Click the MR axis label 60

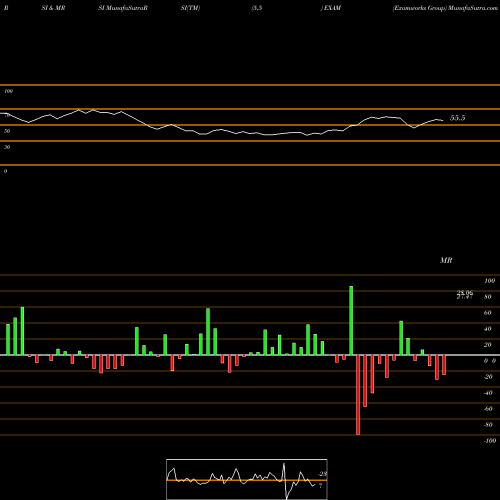488,313
